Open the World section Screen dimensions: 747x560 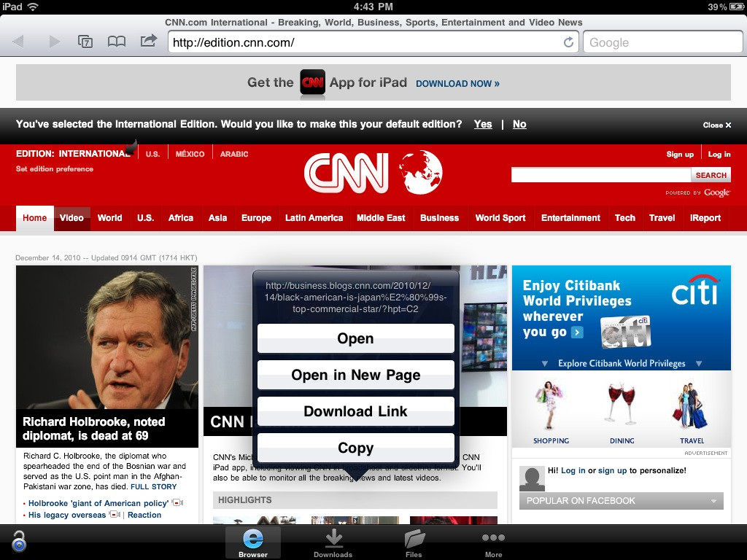coord(109,218)
